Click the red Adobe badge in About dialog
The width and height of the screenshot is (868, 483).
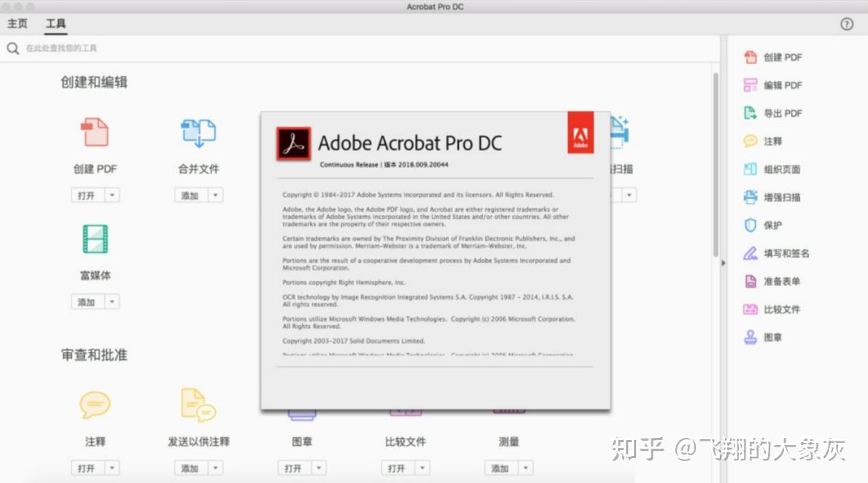(580, 133)
